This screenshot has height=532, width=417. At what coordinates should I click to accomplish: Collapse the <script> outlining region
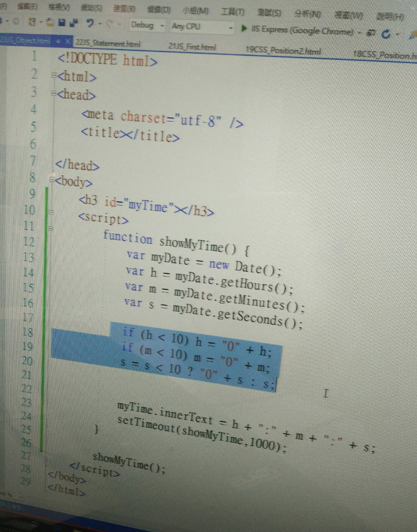point(51,212)
